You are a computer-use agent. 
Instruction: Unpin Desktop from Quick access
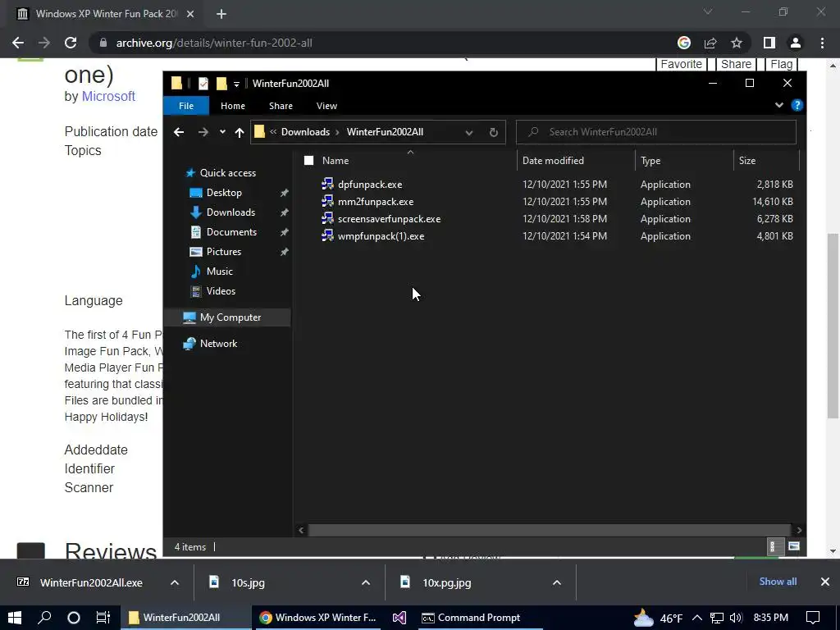285,193
